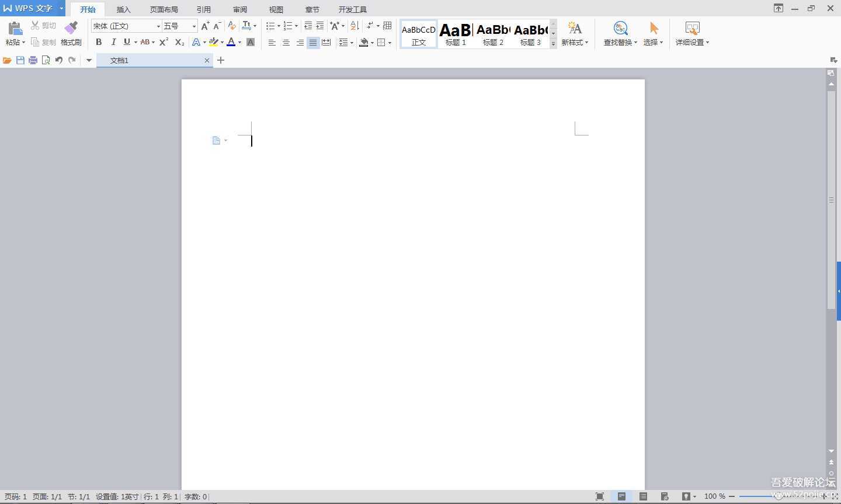Click the Print icon in quick access toolbar
The height and width of the screenshot is (504, 841).
click(x=33, y=60)
